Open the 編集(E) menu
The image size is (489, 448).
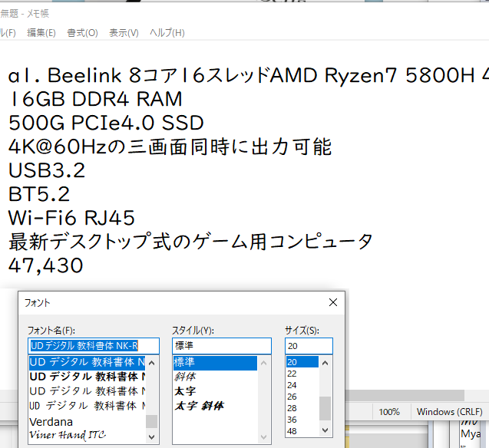point(41,33)
